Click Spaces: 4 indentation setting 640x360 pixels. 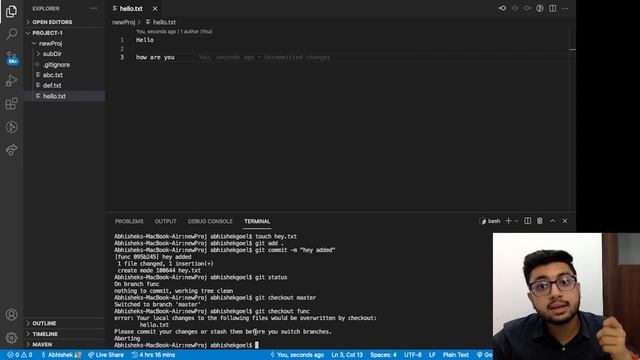coord(383,355)
